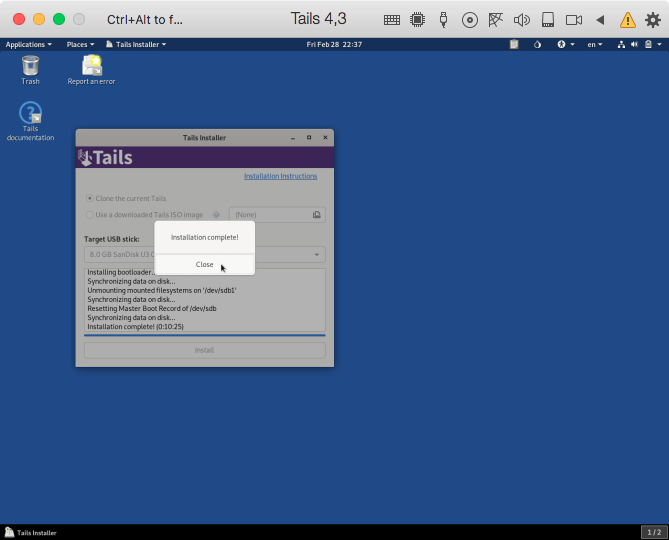This screenshot has width=669, height=540.
Task: Open the Installation Instructions link
Action: point(280,176)
